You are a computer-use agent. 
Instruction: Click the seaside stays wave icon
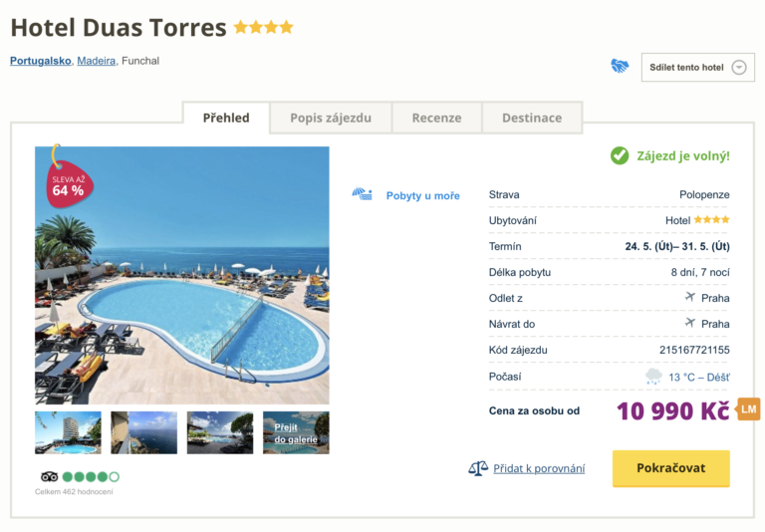tap(363, 194)
